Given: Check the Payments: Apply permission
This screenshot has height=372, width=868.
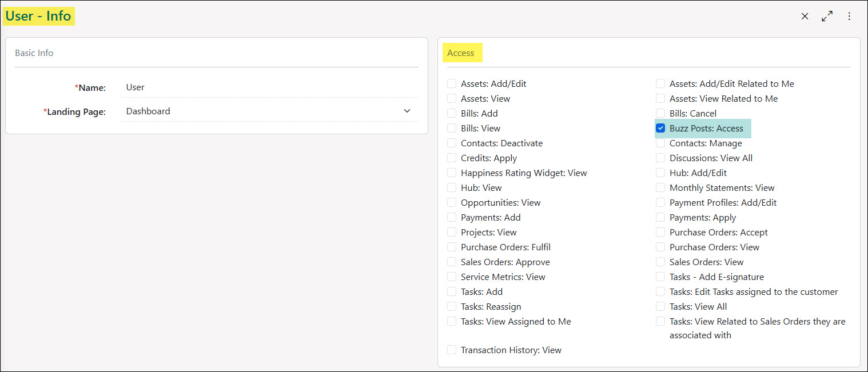Looking at the screenshot, I should pyautogui.click(x=660, y=217).
